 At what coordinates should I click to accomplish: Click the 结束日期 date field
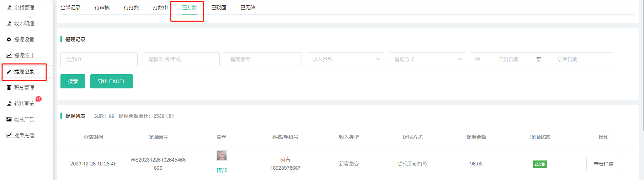tap(567, 59)
